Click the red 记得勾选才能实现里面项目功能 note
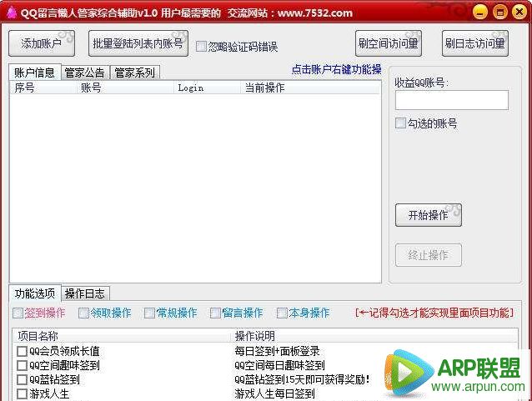Viewport: 532px width, 401px height. (434, 313)
